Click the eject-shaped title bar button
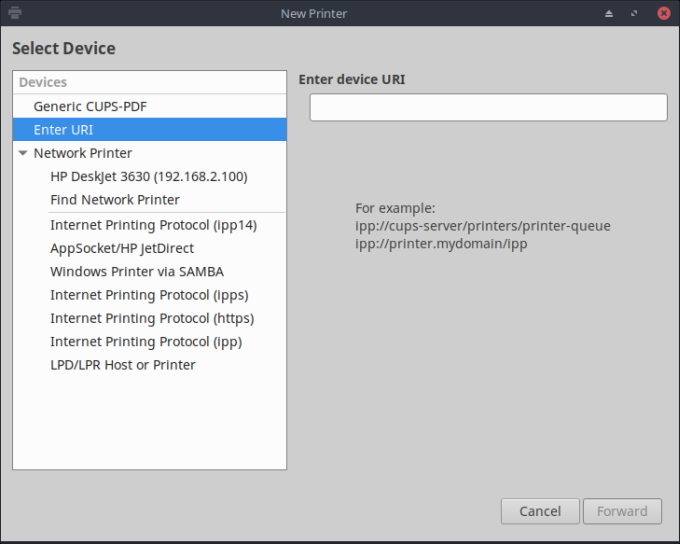The height and width of the screenshot is (544, 680). (608, 14)
